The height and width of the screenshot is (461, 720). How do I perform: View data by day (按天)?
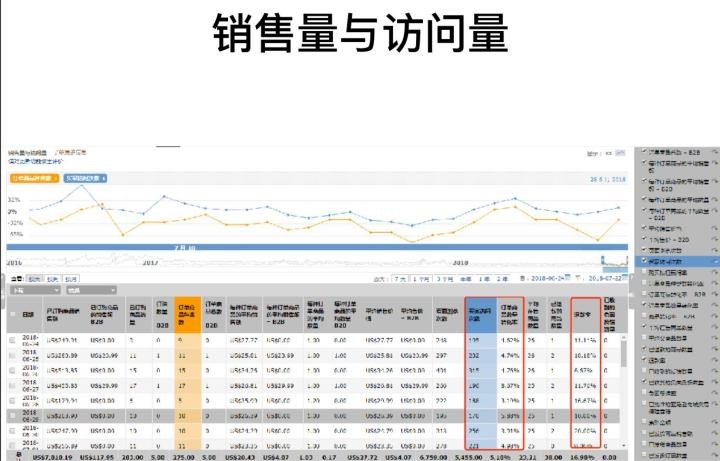click(x=34, y=279)
